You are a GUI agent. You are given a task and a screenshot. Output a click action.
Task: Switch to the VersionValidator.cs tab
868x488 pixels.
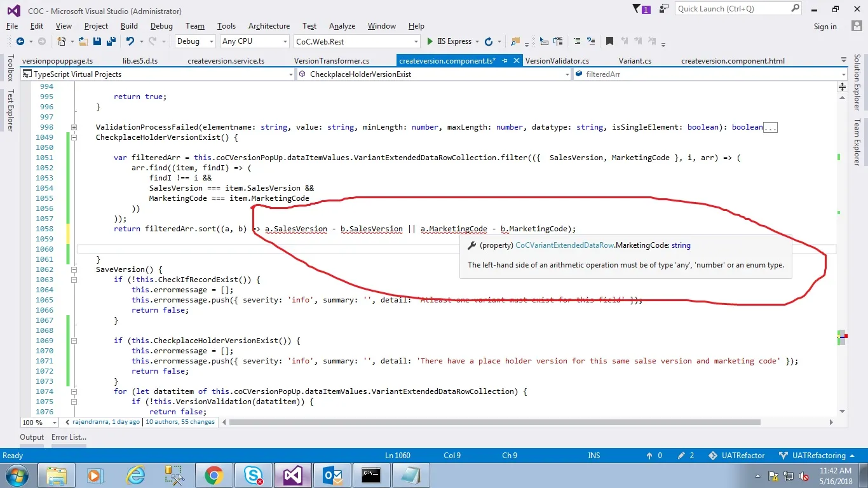[557, 61]
